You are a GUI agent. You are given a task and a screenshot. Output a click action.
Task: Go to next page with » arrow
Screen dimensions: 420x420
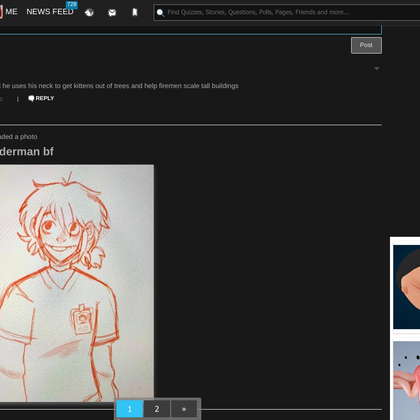pos(184,409)
